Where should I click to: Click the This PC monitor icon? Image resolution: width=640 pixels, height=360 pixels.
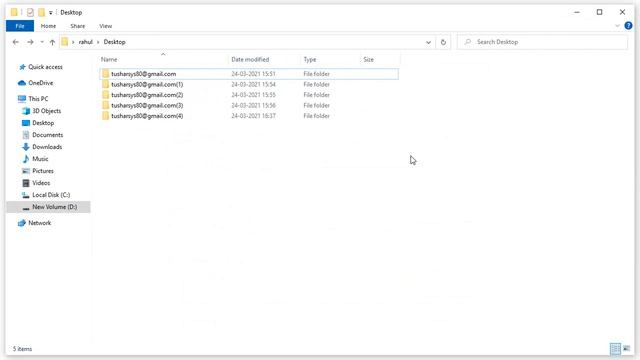[x=22, y=99]
